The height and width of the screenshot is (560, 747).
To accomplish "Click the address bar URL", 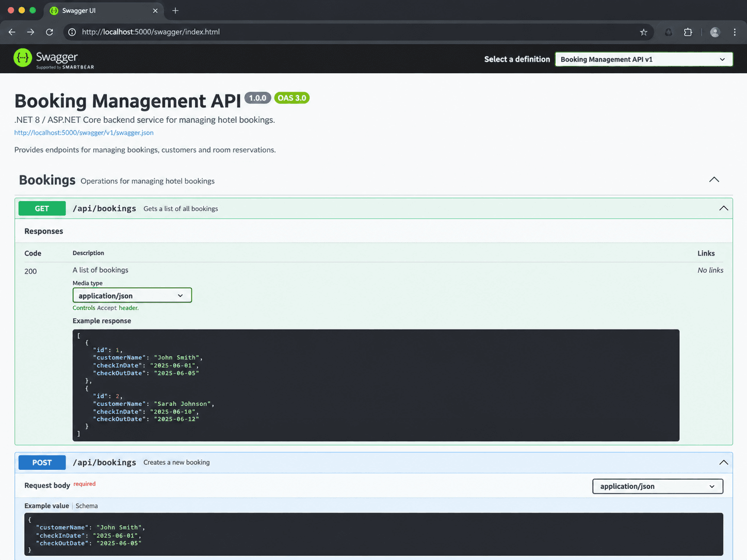I will (151, 32).
